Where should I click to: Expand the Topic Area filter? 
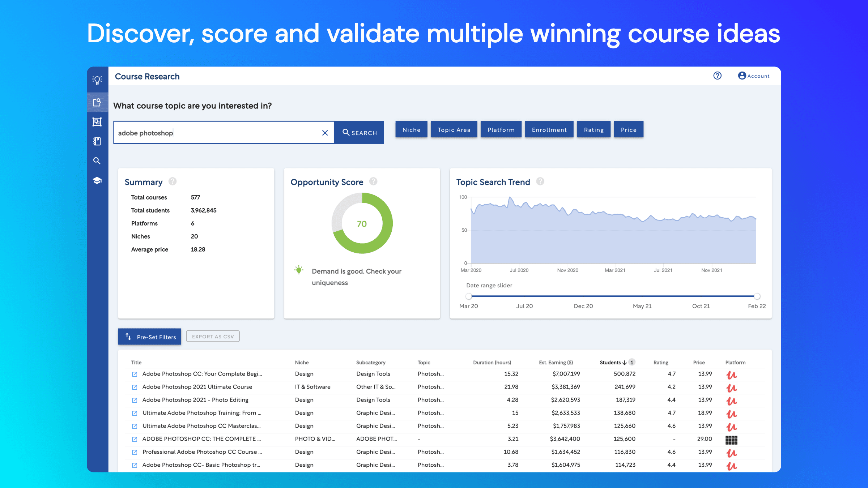pos(454,130)
